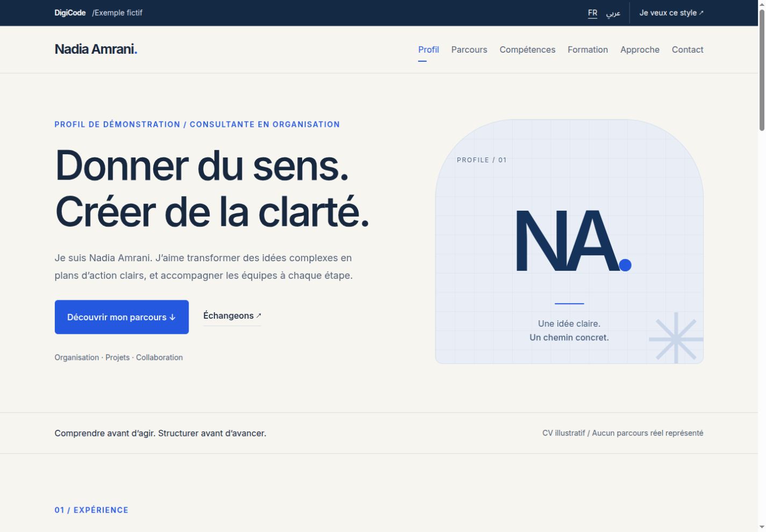The image size is (766, 532).
Task: Follow the Échangeons link
Action: [x=232, y=316]
